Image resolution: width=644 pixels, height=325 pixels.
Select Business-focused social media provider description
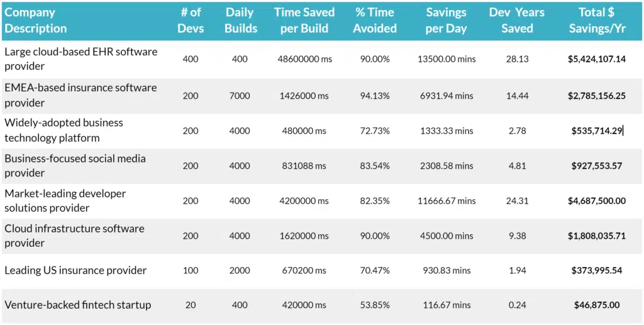75,166
